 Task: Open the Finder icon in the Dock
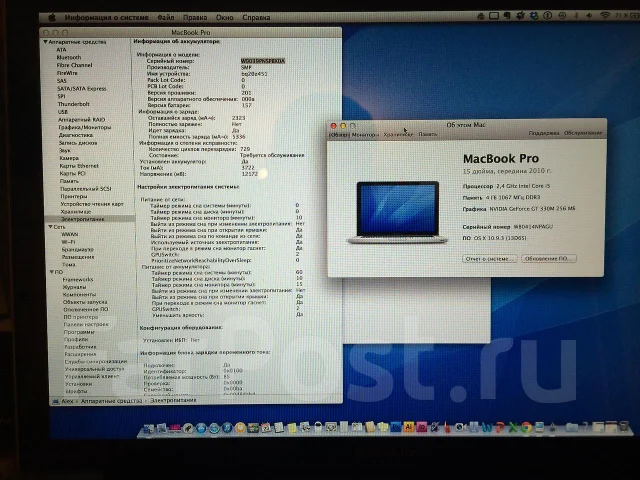click(148, 428)
